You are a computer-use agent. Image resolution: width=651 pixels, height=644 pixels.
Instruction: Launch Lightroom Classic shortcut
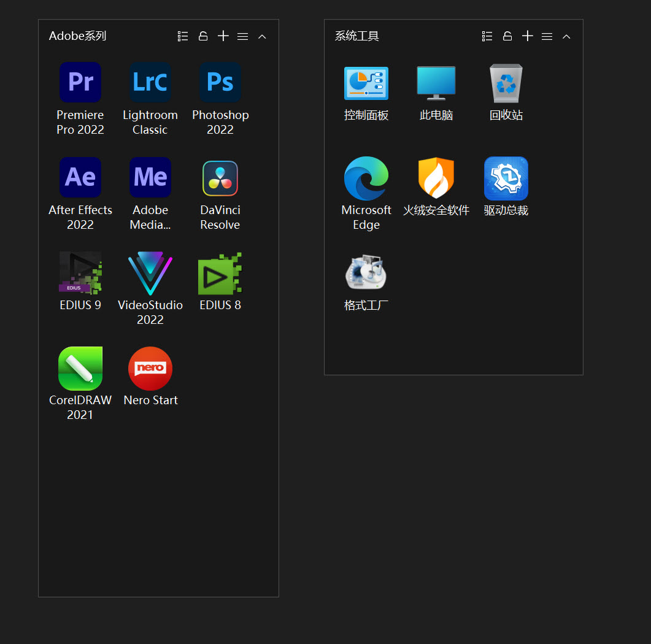point(150,82)
